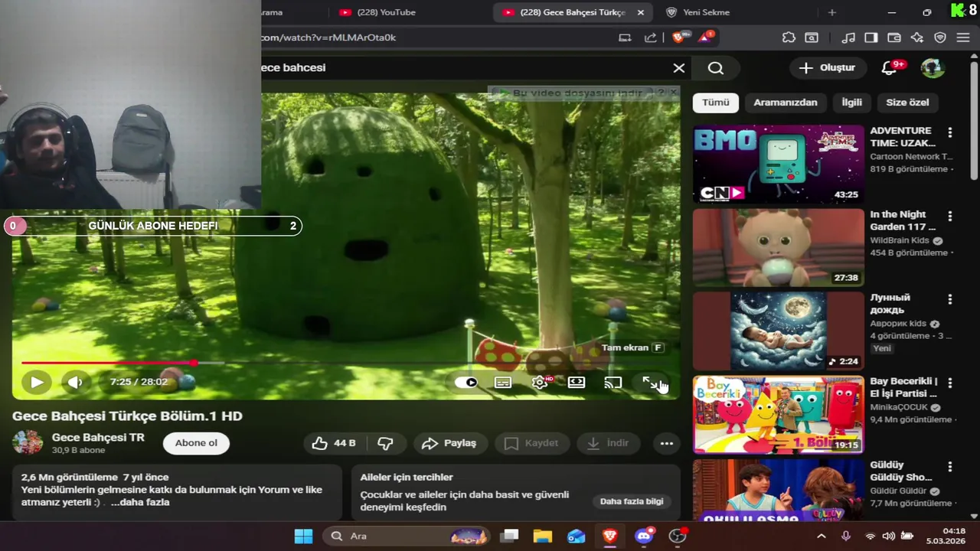Open the Windows Start menu
This screenshot has width=980, height=551.
click(x=303, y=536)
